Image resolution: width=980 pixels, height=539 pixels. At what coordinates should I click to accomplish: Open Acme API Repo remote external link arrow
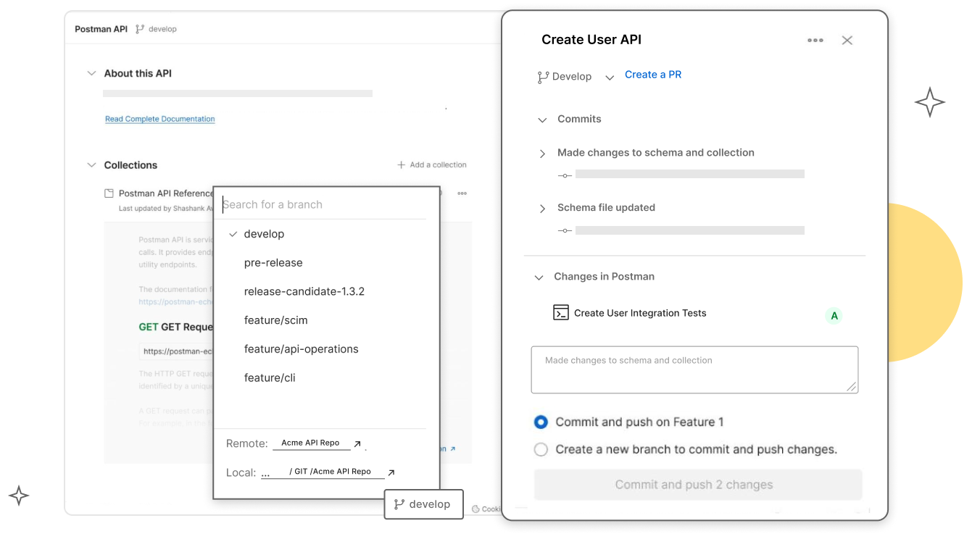[x=357, y=443]
